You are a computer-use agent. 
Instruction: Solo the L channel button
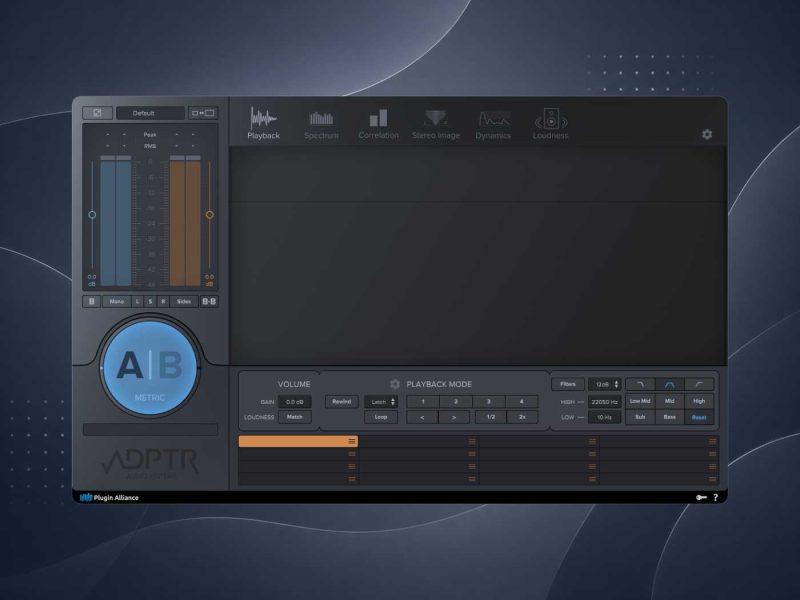[x=137, y=302]
